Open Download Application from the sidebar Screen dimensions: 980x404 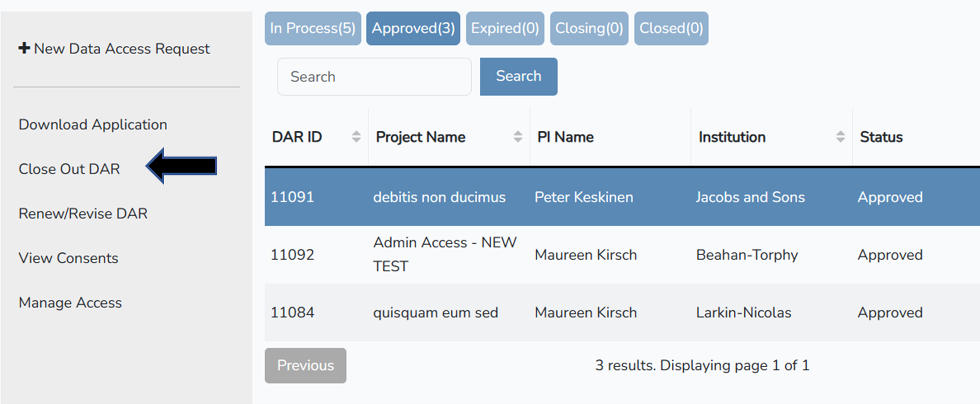(92, 124)
